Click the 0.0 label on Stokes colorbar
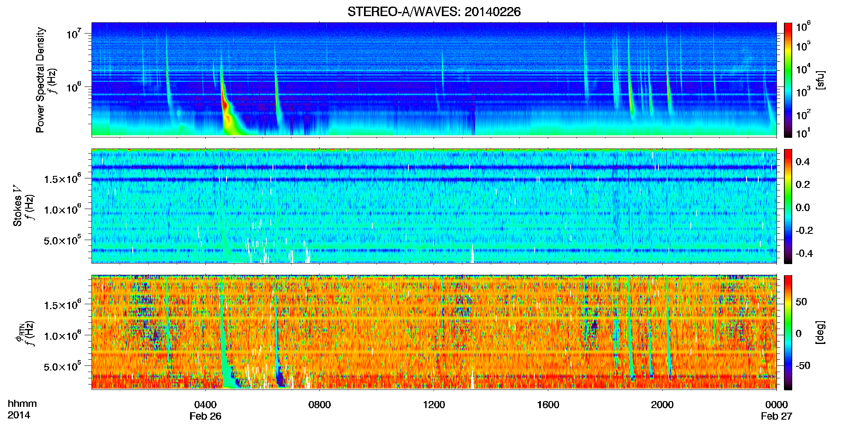Image resolution: width=868 pixels, height=447 pixels. pos(803,207)
